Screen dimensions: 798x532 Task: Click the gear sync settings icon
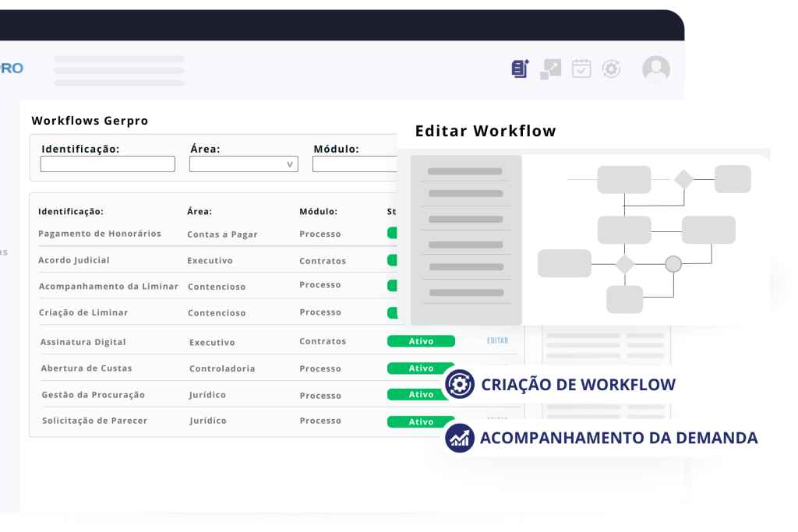pyautogui.click(x=611, y=69)
